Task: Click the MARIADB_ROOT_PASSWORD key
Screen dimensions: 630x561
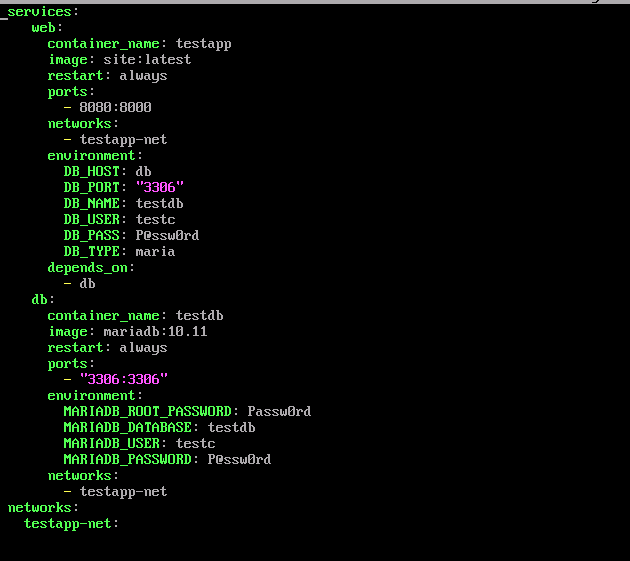Action: [147, 411]
